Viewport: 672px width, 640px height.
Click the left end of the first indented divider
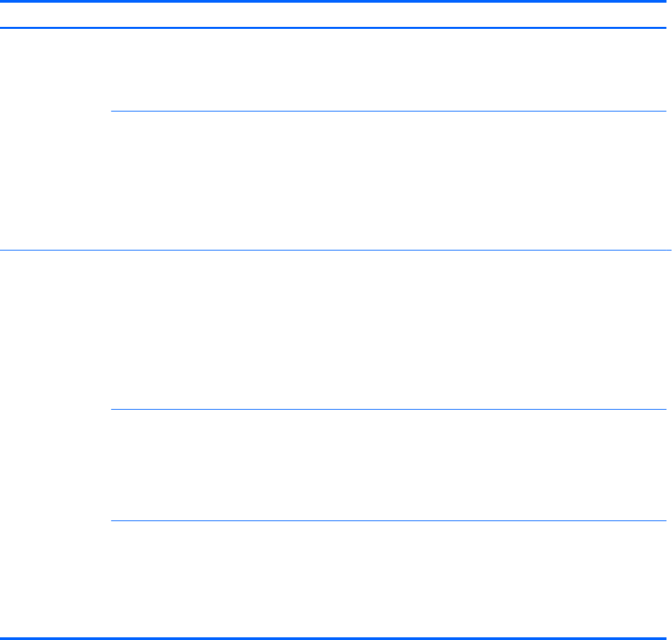113,111
